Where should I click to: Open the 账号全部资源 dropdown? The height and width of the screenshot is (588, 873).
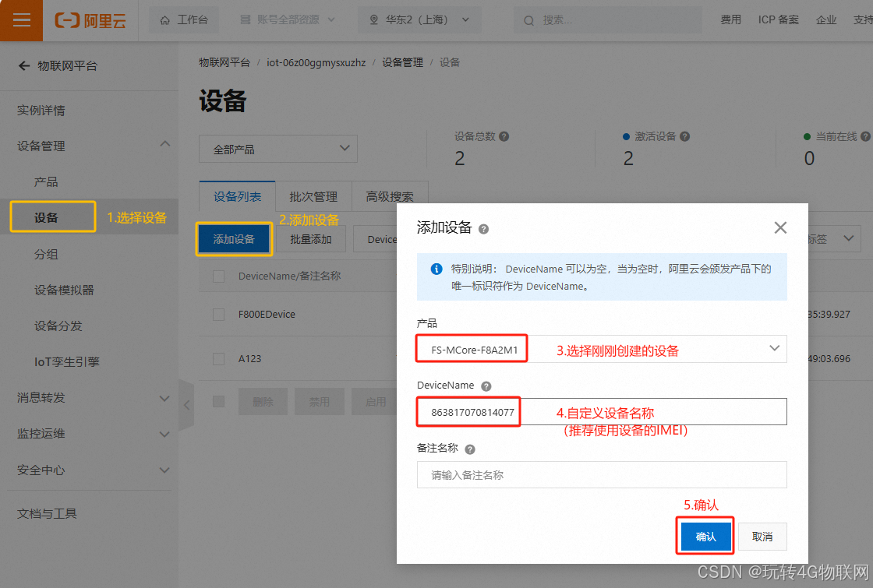288,20
